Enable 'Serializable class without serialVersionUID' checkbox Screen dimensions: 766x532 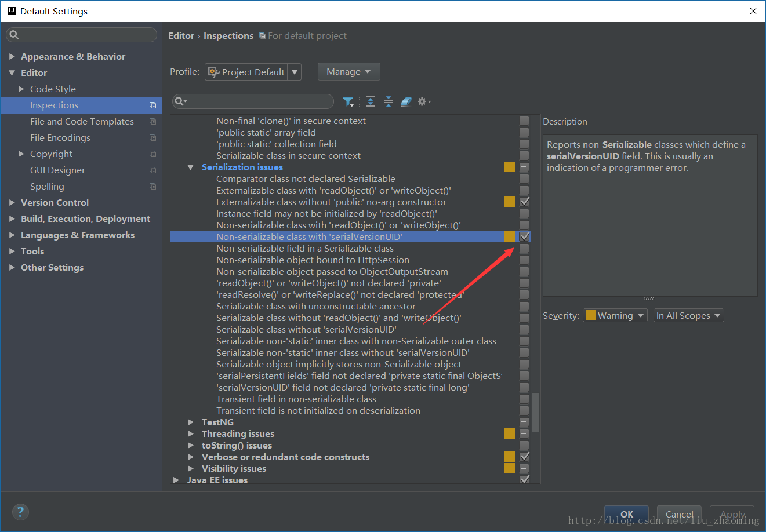click(524, 329)
